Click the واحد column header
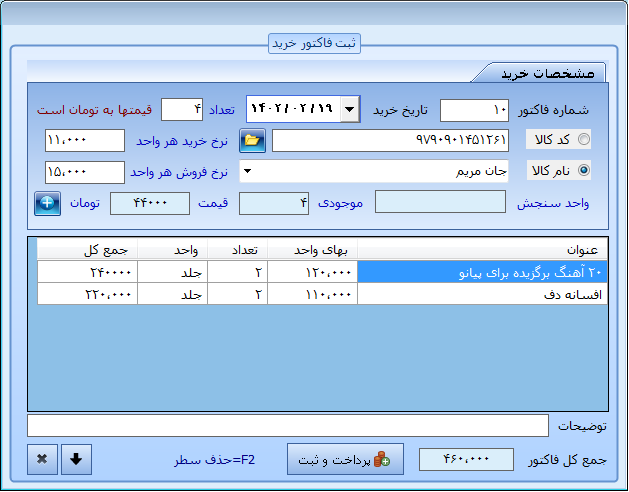The image size is (629, 492). point(172,250)
